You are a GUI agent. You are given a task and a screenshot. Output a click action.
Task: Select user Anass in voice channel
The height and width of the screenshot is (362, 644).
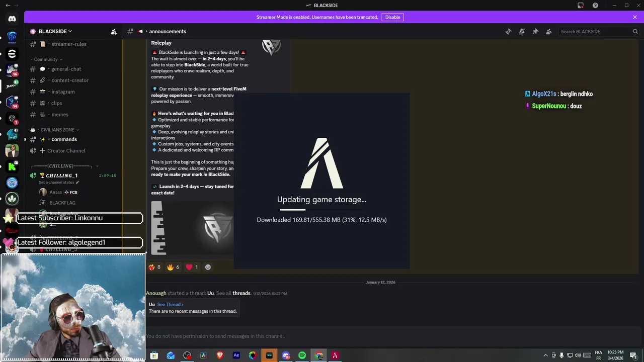(56, 192)
